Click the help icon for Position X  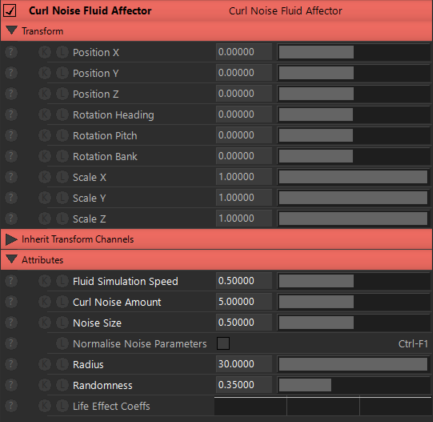coord(11,52)
